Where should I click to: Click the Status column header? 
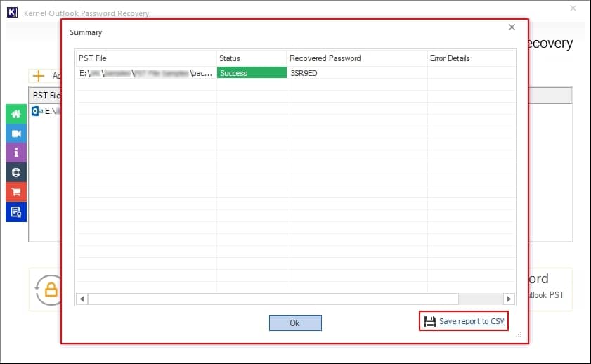[252, 58]
